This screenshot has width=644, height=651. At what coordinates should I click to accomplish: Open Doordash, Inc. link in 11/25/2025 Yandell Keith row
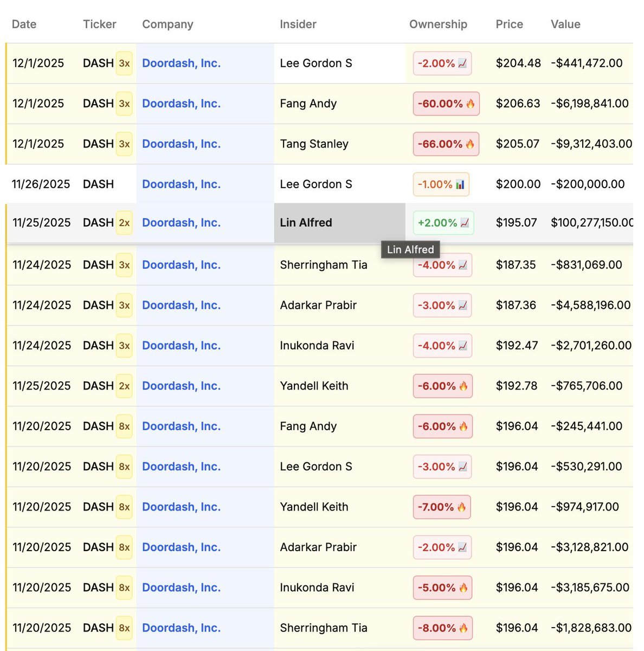tap(181, 386)
